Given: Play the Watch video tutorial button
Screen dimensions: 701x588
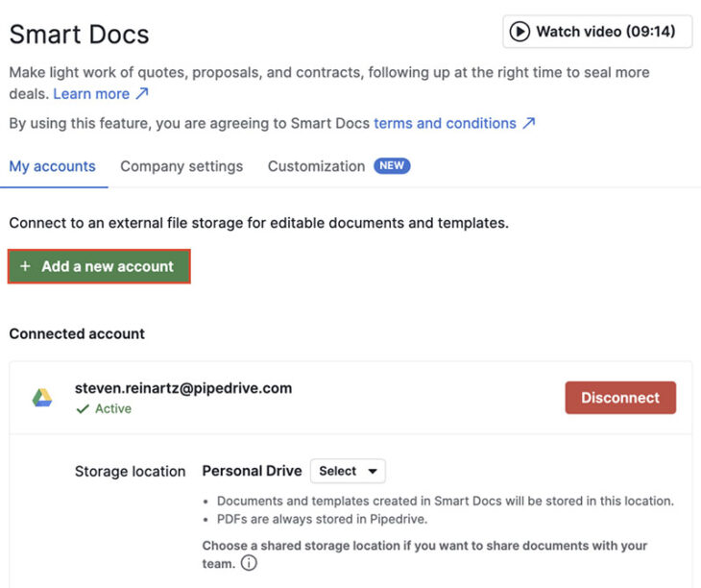Looking at the screenshot, I should tap(597, 32).
